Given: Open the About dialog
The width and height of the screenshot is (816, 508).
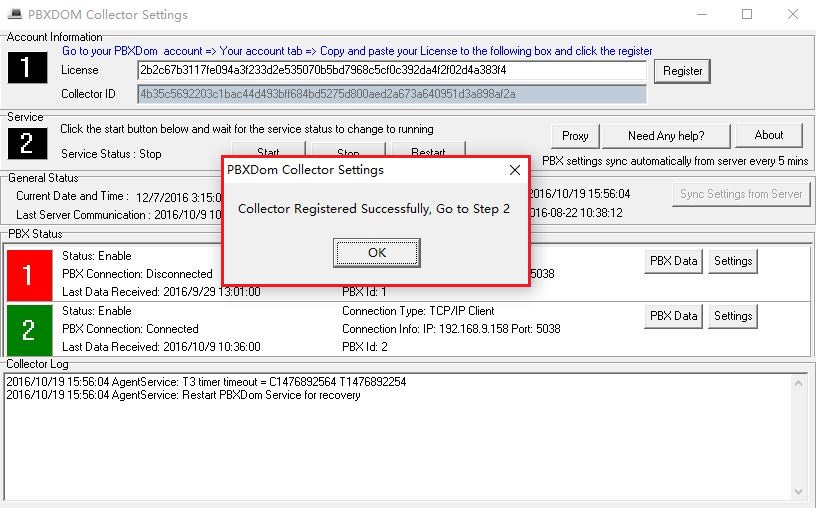Looking at the screenshot, I should click(769, 135).
